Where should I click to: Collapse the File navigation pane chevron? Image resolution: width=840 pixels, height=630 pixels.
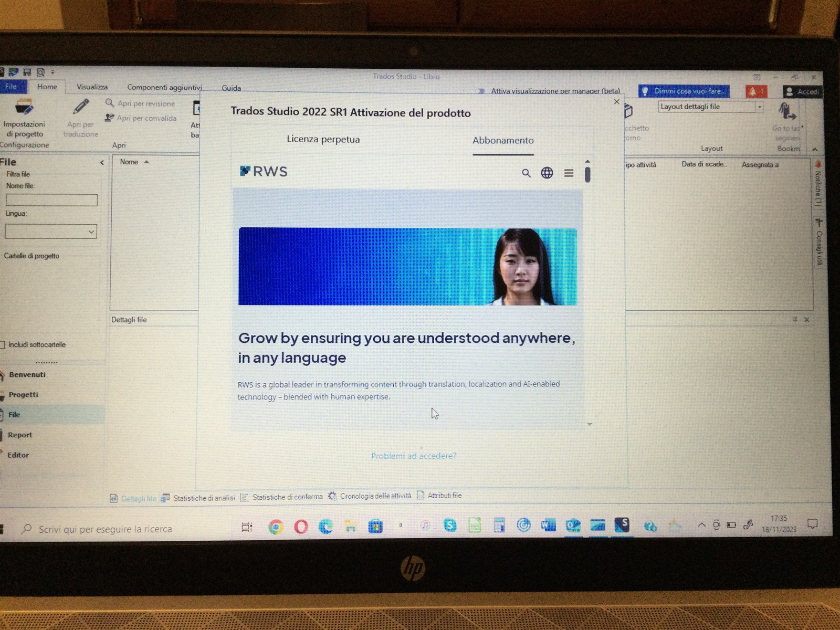pos(101,162)
